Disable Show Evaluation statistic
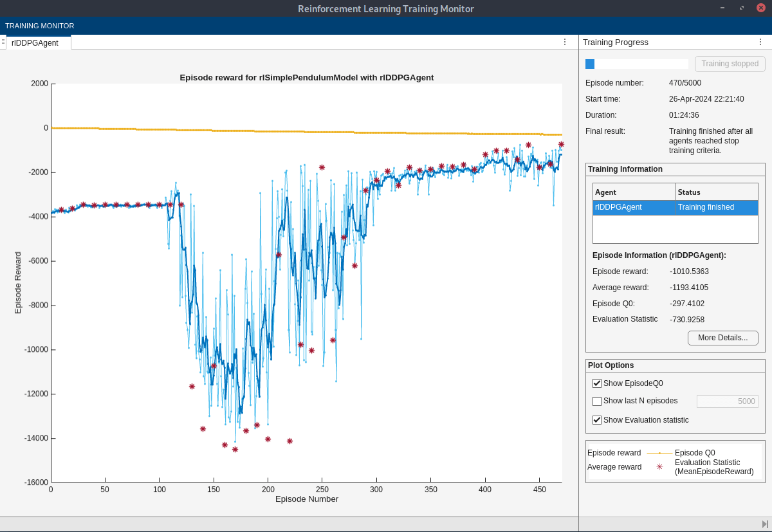Screen dimensions: 772x532 pos(597,419)
